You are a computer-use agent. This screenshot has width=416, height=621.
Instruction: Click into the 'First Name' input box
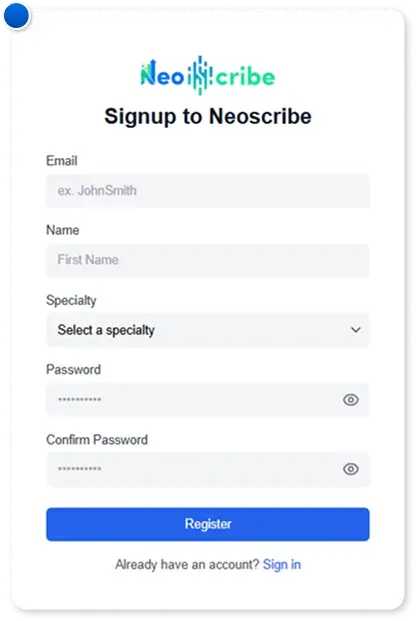[x=208, y=260]
